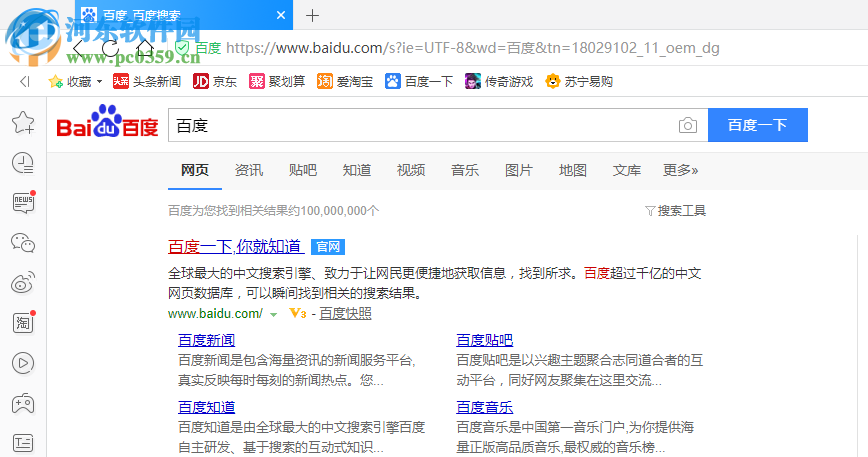Viewport: 868px width, 457px height.
Task: Open the 百度贴吧 sub-link
Action: click(x=484, y=340)
